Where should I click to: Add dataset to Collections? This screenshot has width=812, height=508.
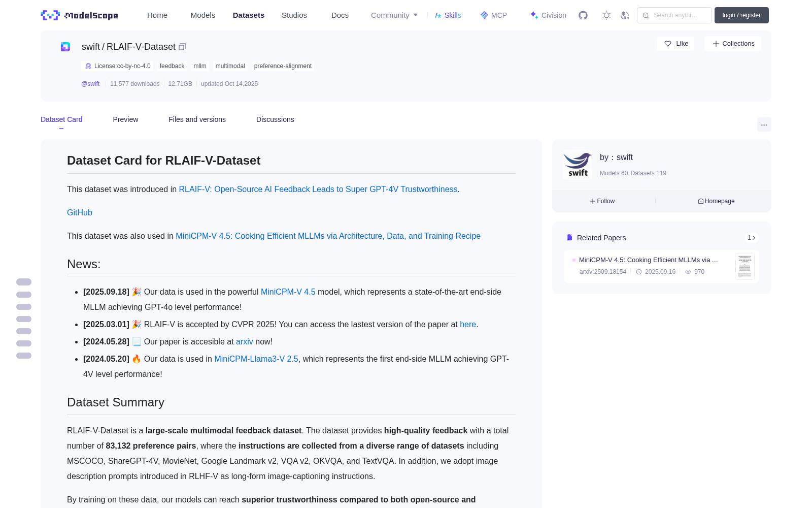point(733,44)
